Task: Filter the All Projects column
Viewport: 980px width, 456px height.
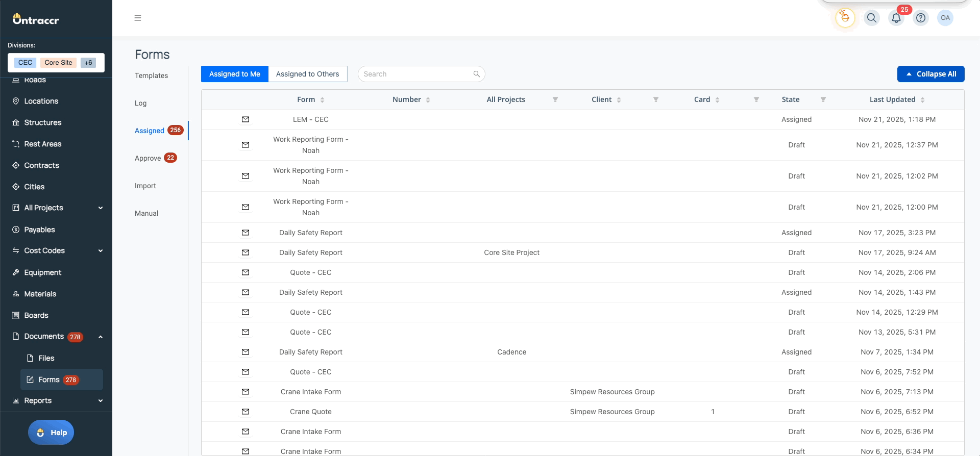Action: point(555,99)
